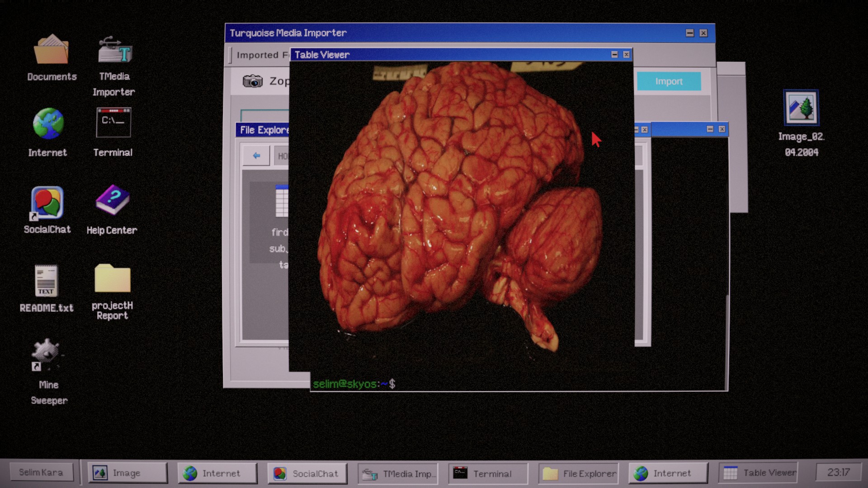Click the camera icon in Media Importer

[x=252, y=81]
